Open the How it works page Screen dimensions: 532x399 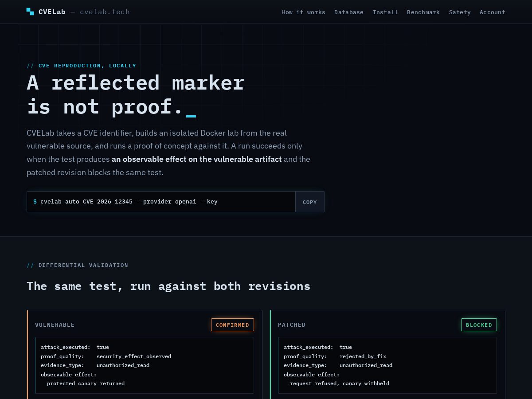point(303,12)
